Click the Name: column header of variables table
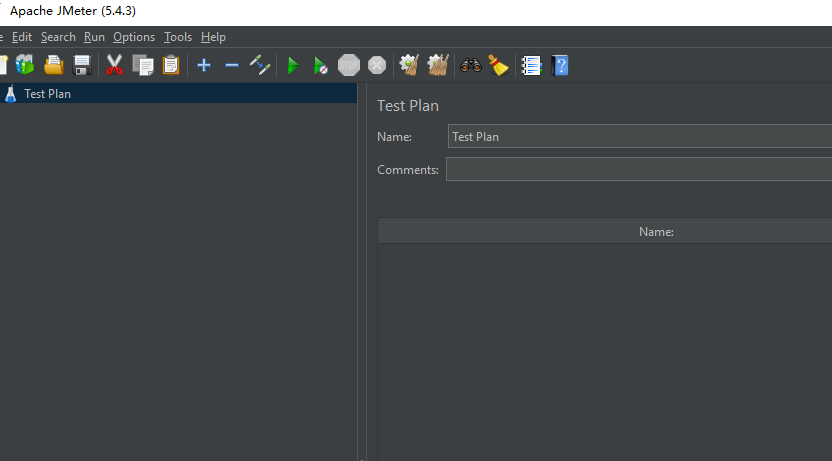This screenshot has width=832, height=461. [656, 232]
